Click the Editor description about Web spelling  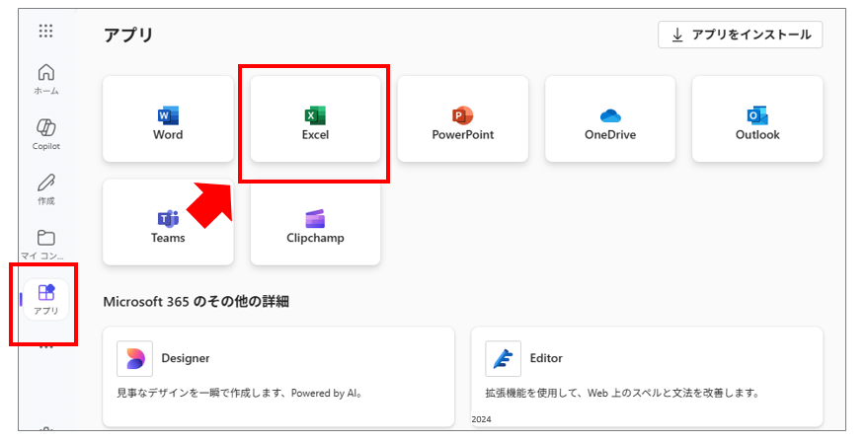pyautogui.click(x=622, y=394)
